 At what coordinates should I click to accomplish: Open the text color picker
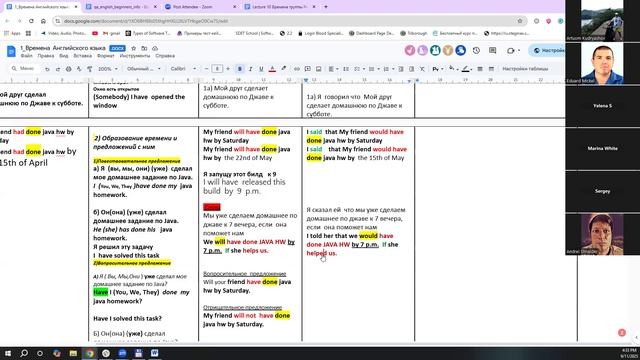click(272, 69)
